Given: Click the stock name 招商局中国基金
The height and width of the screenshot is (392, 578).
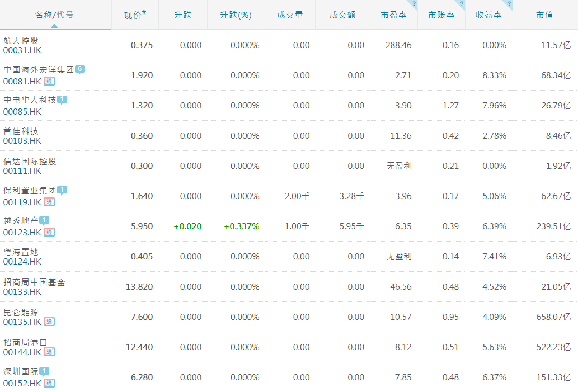Looking at the screenshot, I should [x=34, y=282].
